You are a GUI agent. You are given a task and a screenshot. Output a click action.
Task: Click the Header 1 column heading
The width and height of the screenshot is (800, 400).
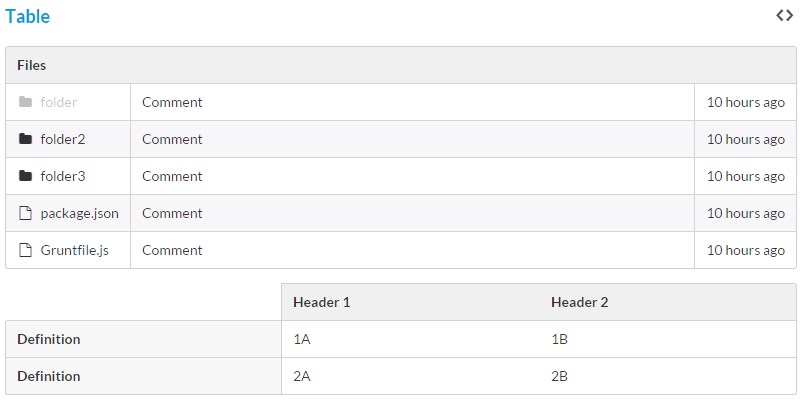(321, 302)
